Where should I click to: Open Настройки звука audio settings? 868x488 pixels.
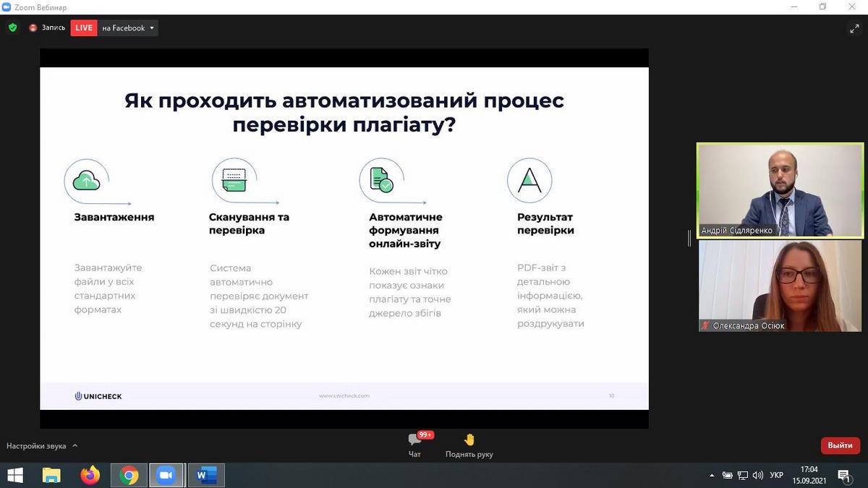(x=36, y=446)
